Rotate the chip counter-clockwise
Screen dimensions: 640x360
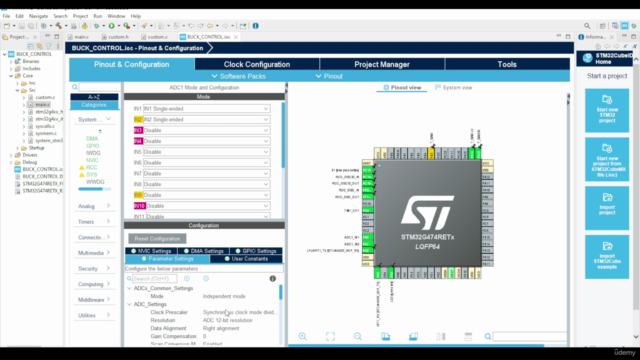click(413, 336)
